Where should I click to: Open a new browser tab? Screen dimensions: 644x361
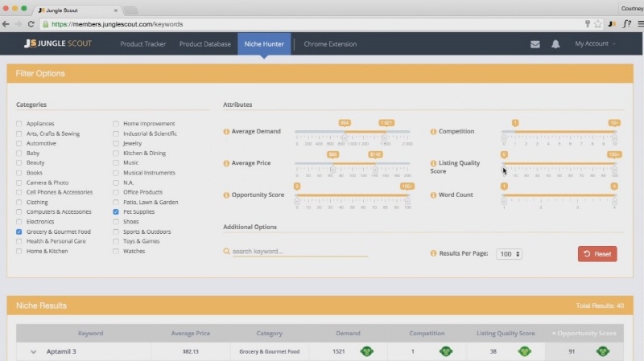[x=130, y=10]
